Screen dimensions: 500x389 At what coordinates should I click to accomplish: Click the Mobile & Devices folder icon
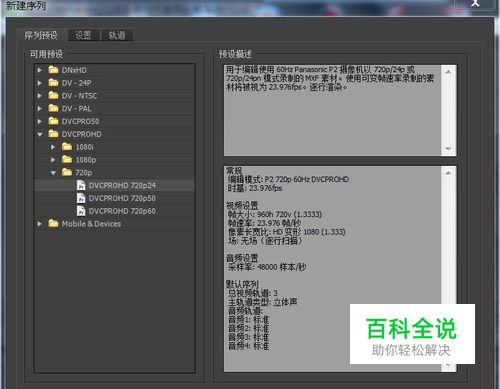(53, 223)
